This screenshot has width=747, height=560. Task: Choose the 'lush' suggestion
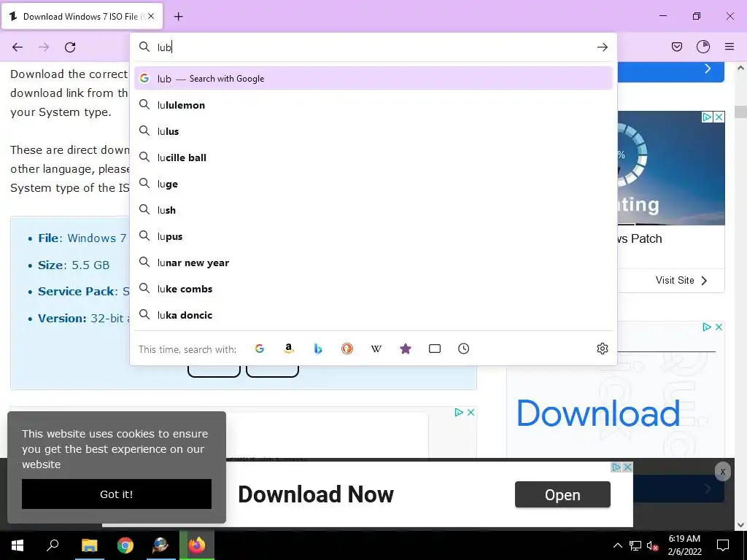point(373,210)
